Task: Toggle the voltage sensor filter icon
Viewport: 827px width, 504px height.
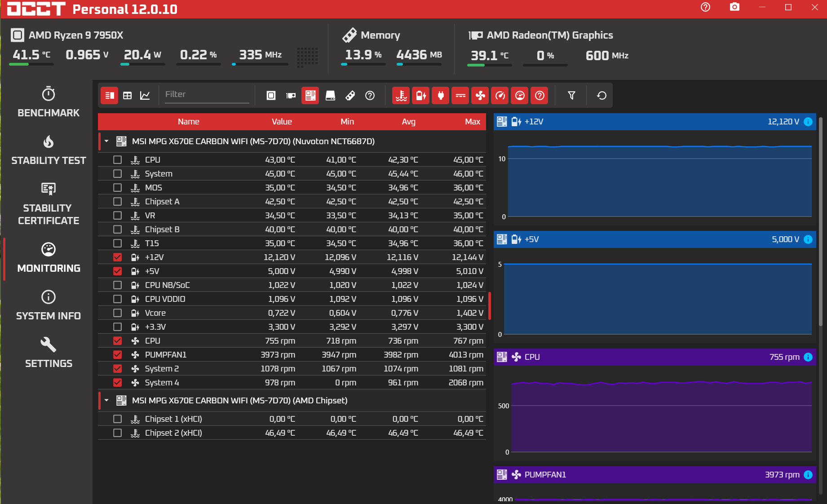Action: tap(421, 95)
